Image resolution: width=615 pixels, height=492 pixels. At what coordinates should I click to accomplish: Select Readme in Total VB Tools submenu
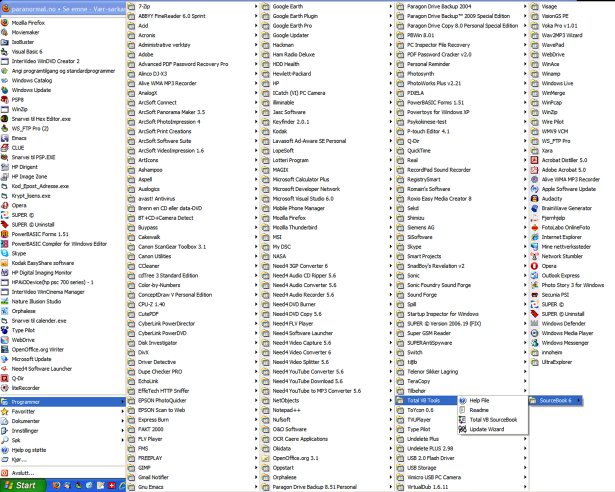coord(493,410)
